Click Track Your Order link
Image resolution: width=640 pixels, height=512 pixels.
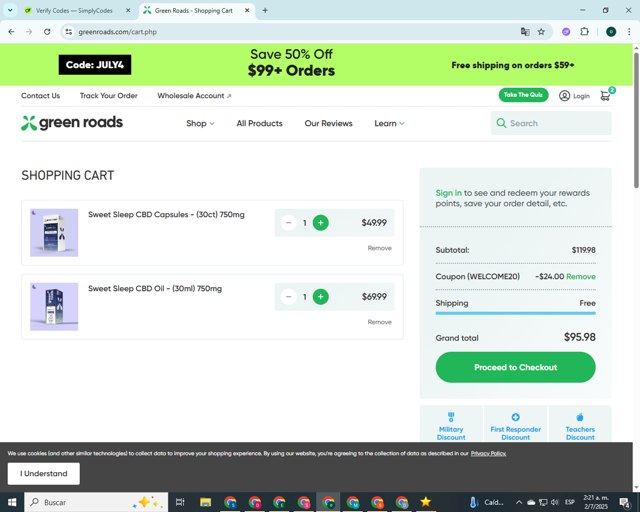(x=109, y=96)
